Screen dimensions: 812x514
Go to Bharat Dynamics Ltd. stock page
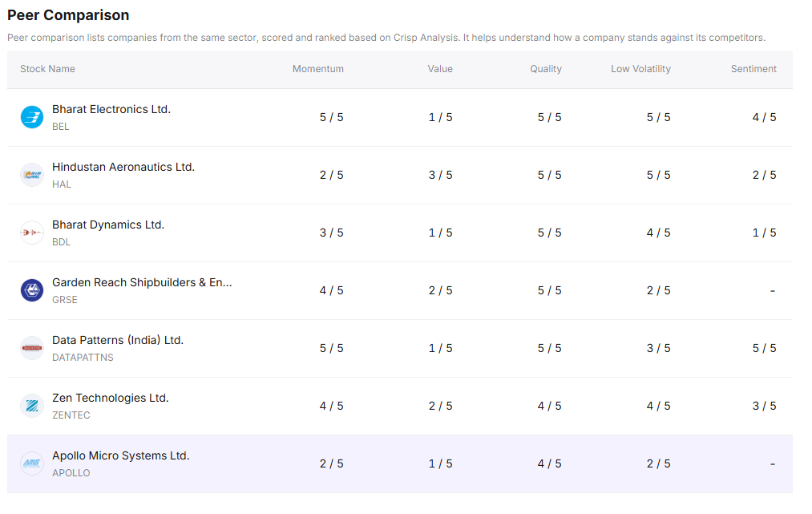click(x=108, y=225)
